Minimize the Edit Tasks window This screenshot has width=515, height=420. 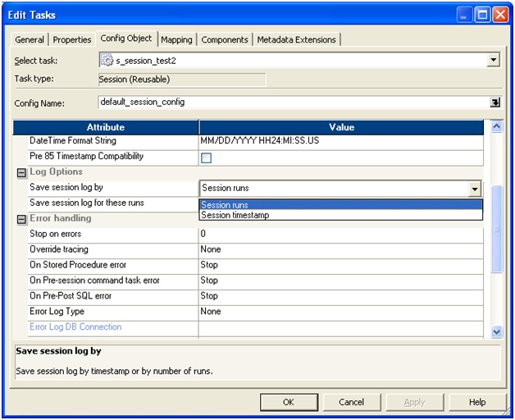click(x=464, y=15)
